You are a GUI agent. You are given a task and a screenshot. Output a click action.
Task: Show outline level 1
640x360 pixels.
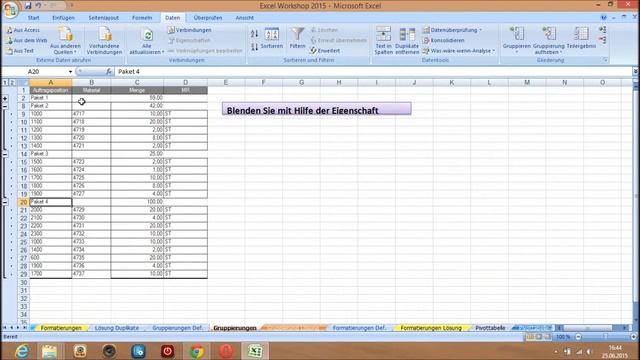pyautogui.click(x=5, y=82)
